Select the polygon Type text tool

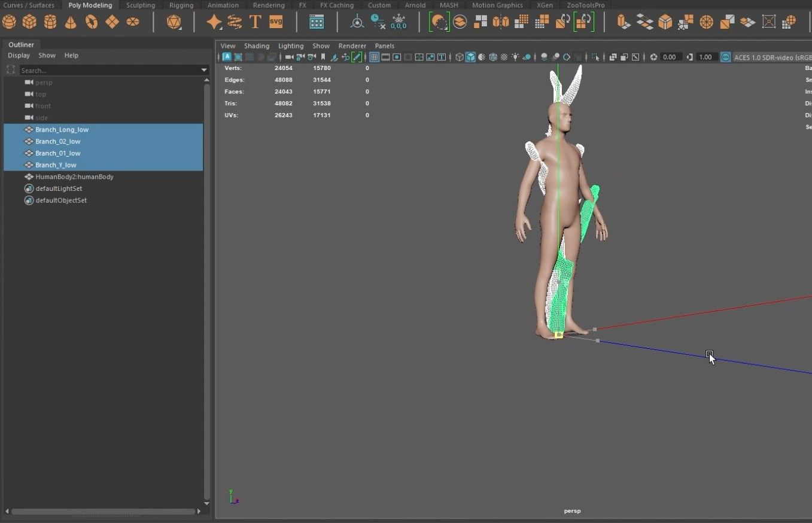click(x=255, y=22)
